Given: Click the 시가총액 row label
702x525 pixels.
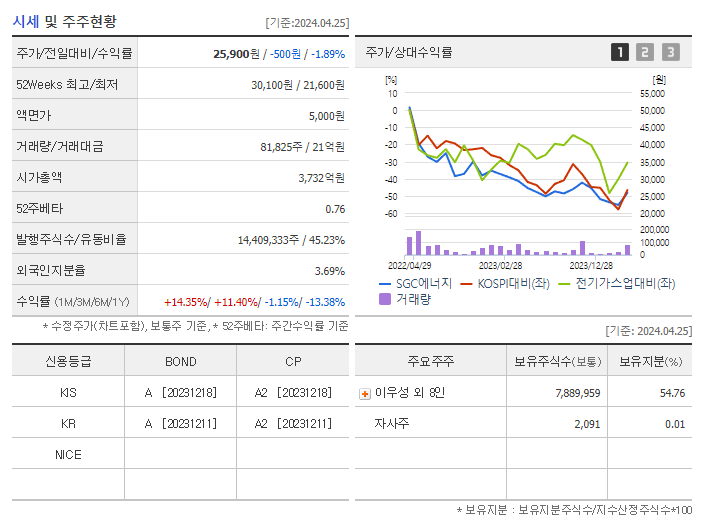Looking at the screenshot, I should 39,178.
